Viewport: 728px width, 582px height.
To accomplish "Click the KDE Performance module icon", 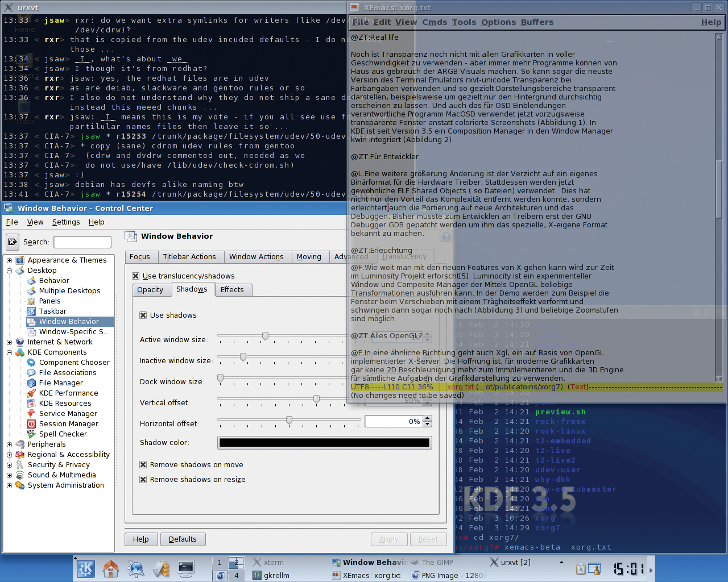I will pos(31,393).
